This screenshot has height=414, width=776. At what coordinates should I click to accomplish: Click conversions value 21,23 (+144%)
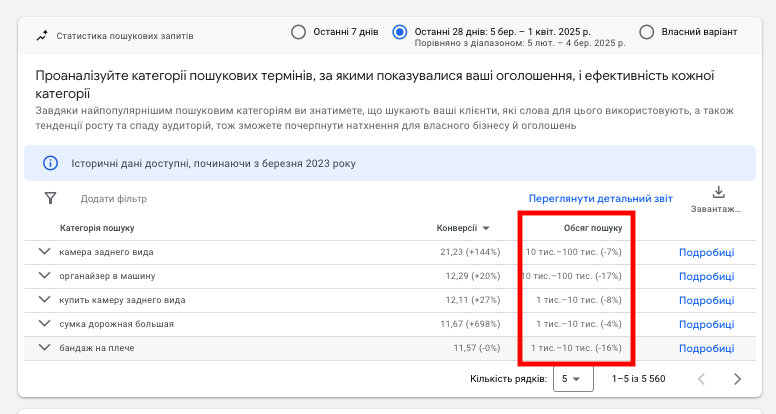tap(470, 252)
